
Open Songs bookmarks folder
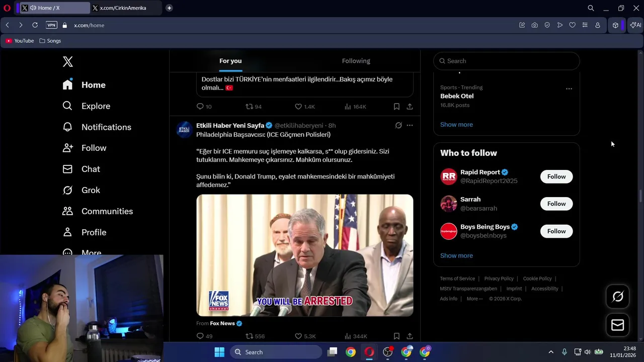click(x=50, y=41)
